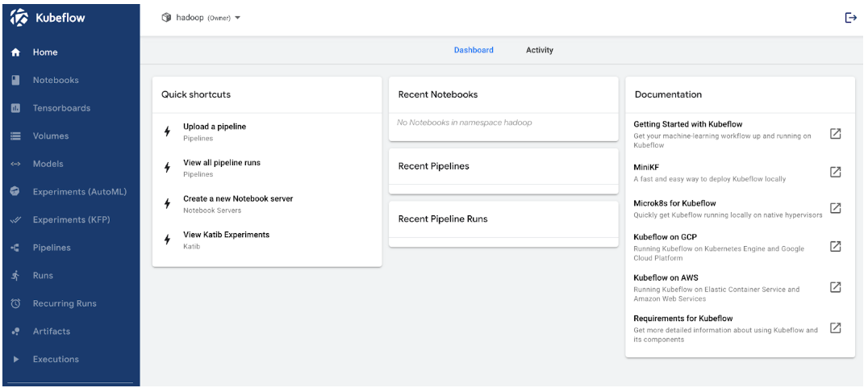The height and width of the screenshot is (392, 868).
Task: Click the Recent Pipelines card heading
Action: pos(433,166)
